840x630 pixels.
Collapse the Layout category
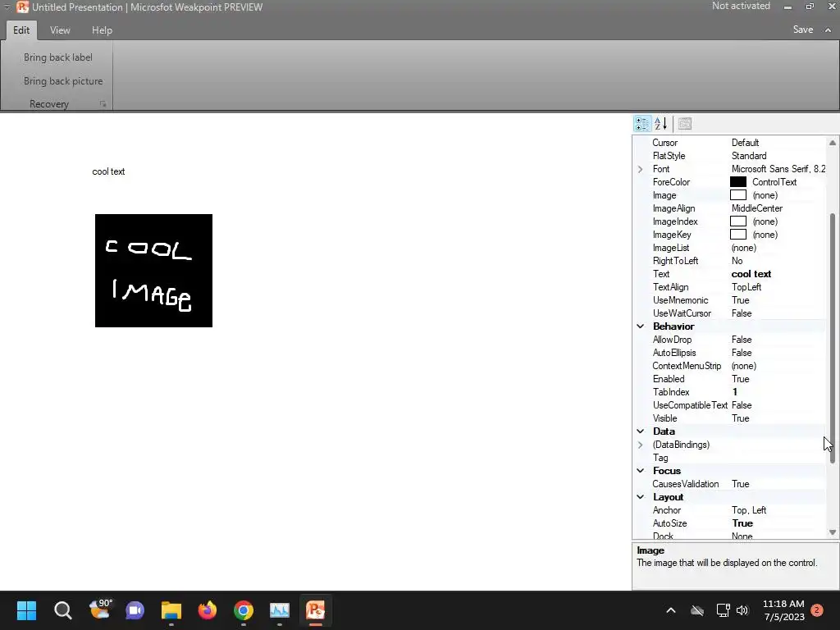(x=640, y=497)
